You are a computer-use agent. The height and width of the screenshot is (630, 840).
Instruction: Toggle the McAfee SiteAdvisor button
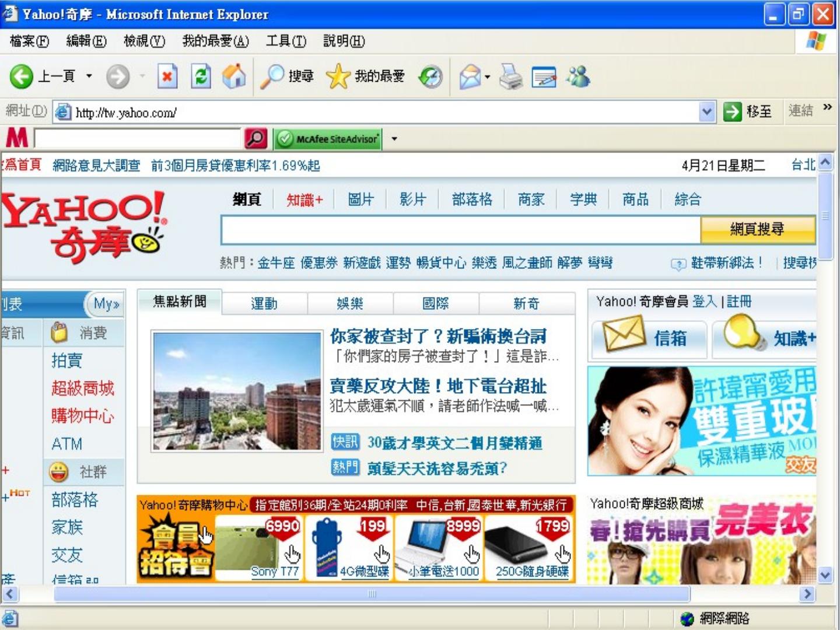[328, 139]
